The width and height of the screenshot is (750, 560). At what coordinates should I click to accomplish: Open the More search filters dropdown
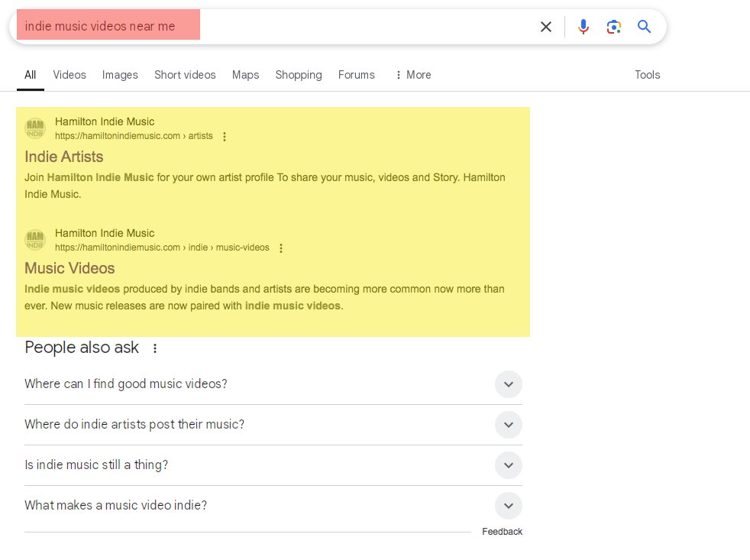[x=413, y=75]
